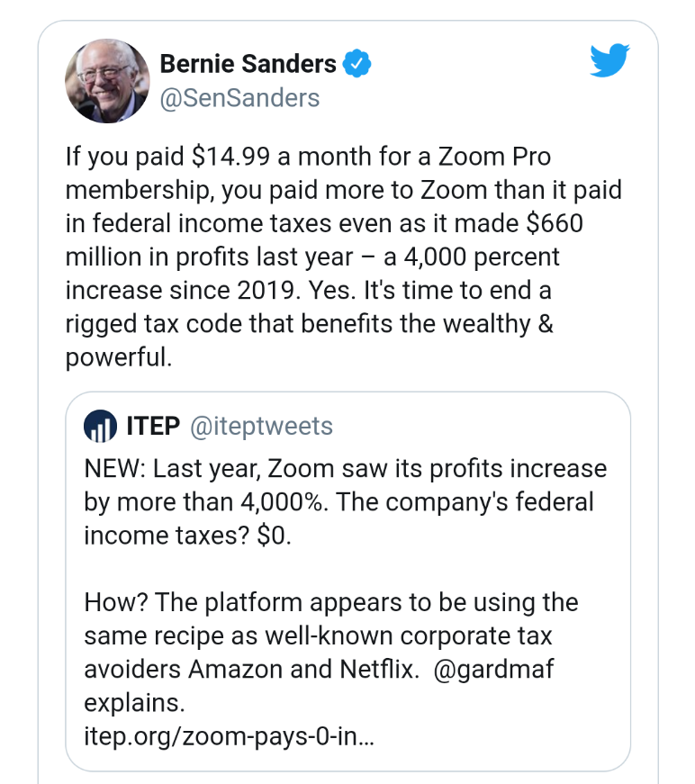Click the Bernie Sanders display name

tap(248, 65)
